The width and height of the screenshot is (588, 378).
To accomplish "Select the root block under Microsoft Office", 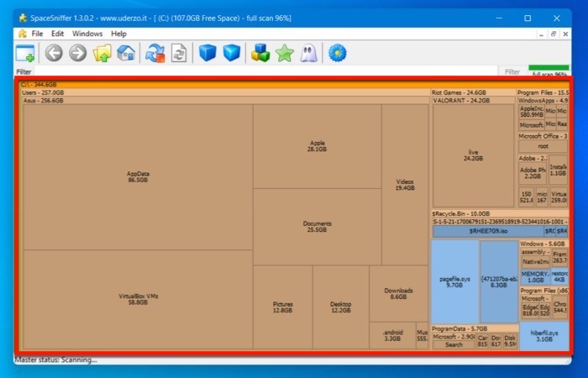I will [543, 146].
